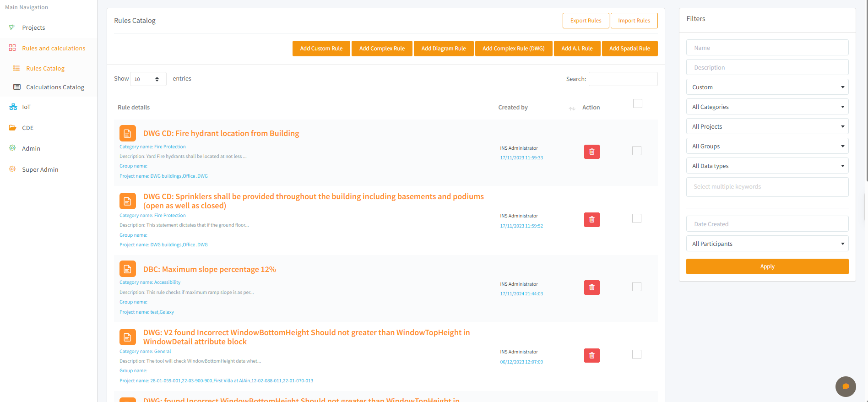Click the Admin gear icon
Screen dimensions: 868x402
(x=12, y=148)
